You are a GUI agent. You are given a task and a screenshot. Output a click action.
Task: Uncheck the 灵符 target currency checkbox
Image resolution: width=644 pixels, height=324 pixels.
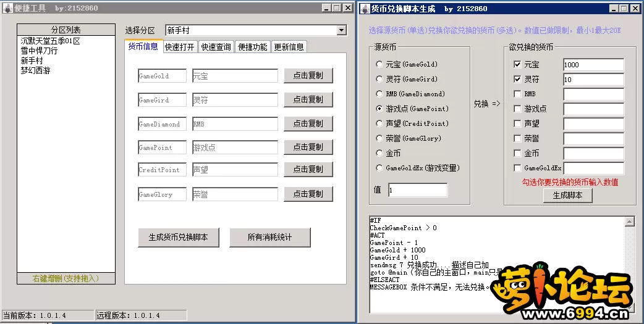click(x=517, y=79)
